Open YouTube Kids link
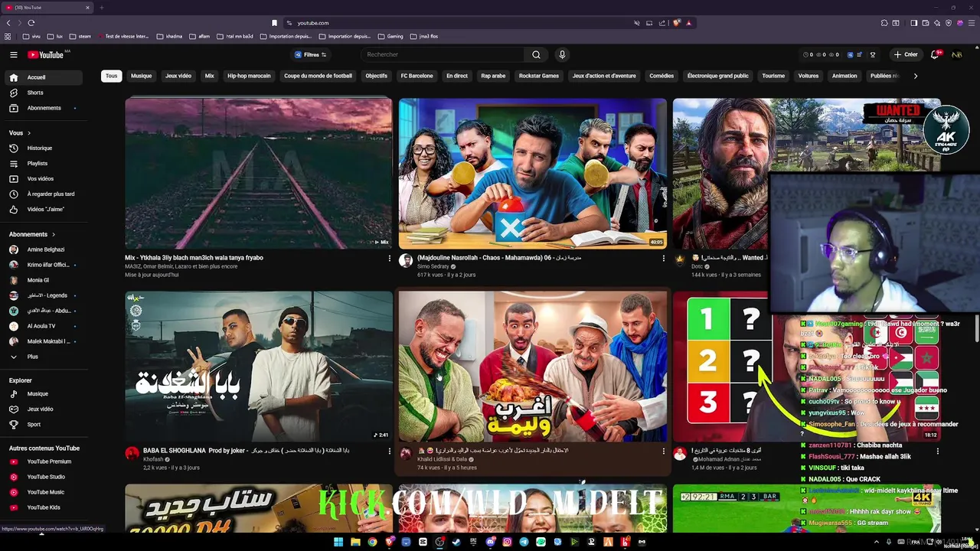980x551 pixels. click(42, 507)
